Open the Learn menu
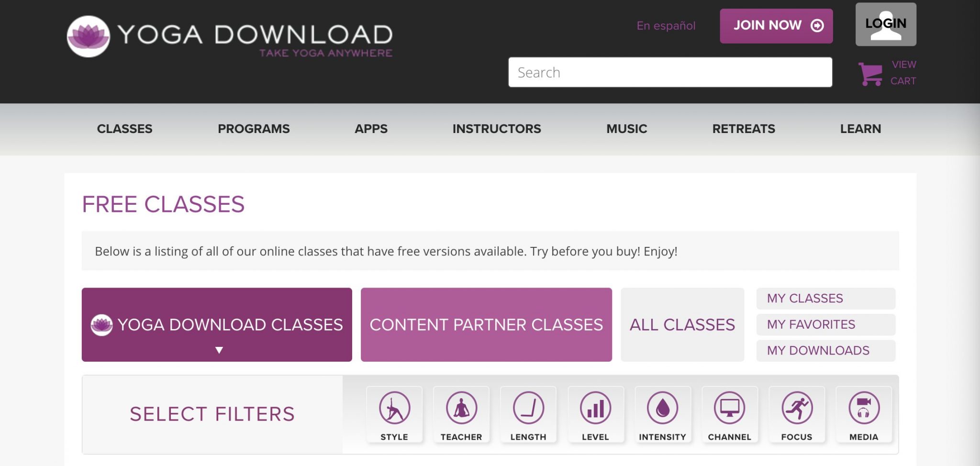 click(x=860, y=129)
